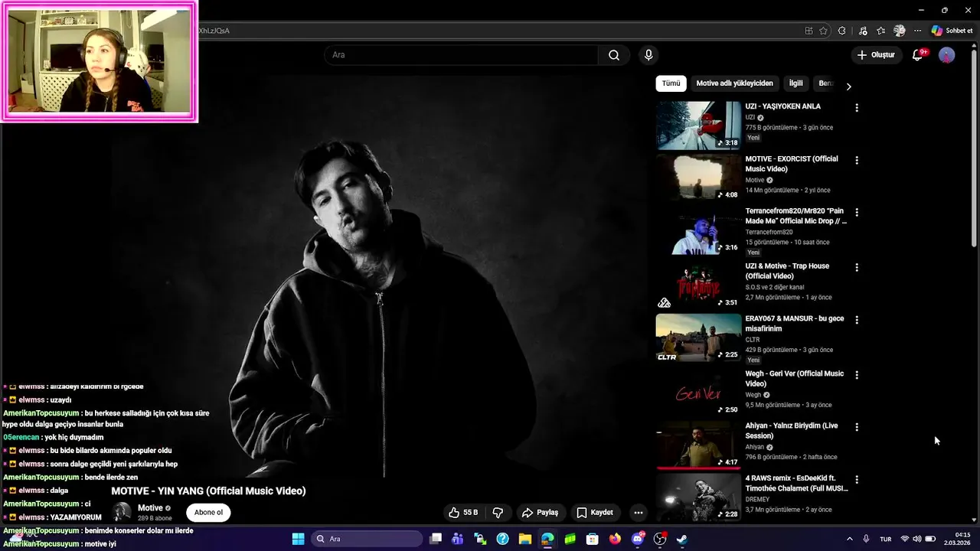Open YouTube notifications bell
The image size is (980, 551).
click(918, 55)
